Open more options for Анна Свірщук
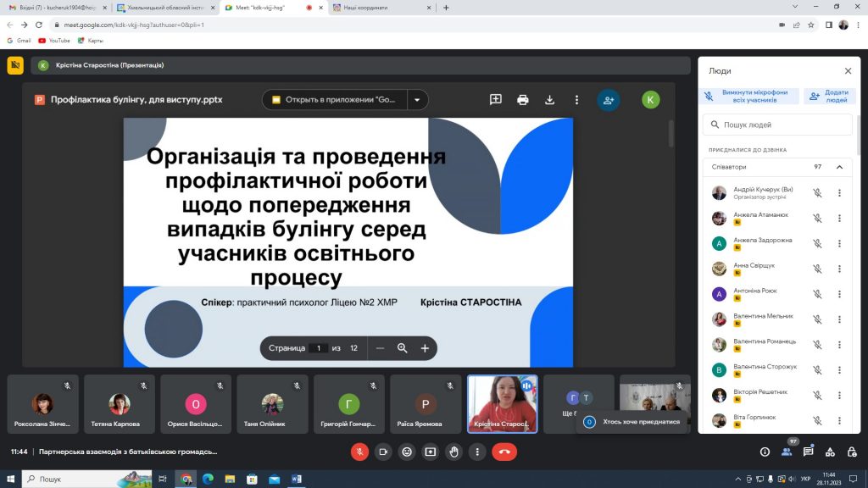This screenshot has height=488, width=868. 839,269
